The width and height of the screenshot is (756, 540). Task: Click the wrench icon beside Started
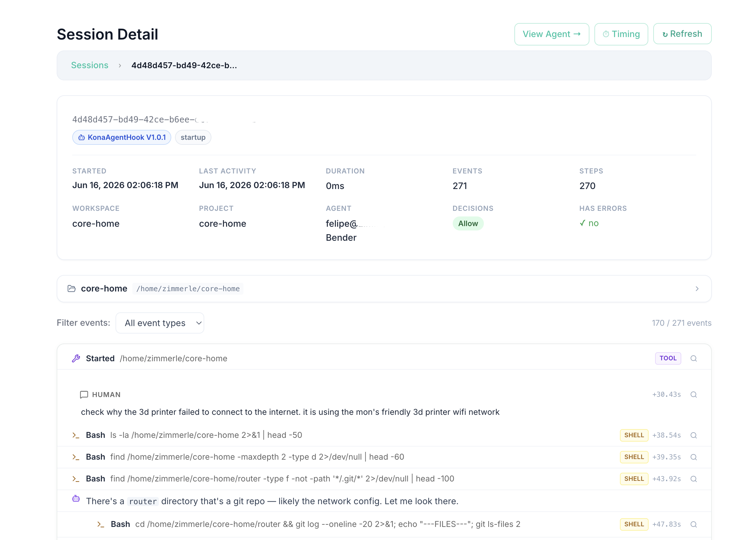pyautogui.click(x=76, y=358)
